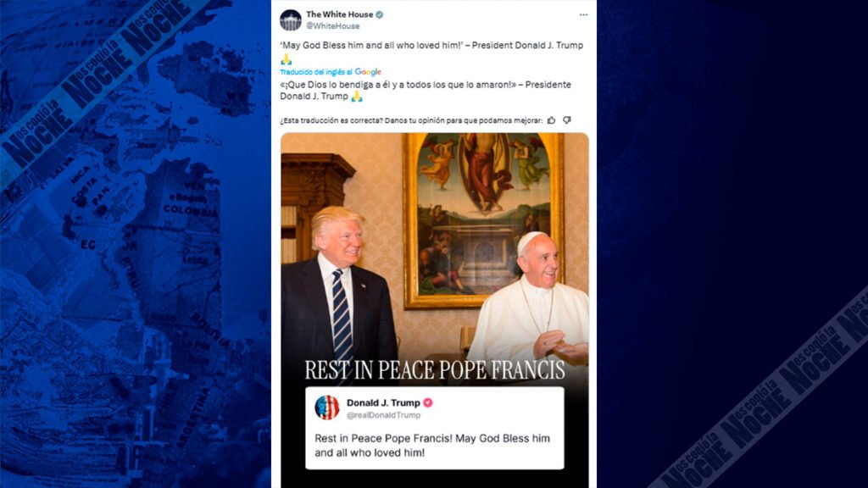Click the Donald J. Trump display name
This screenshot has height=488, width=868.
384,402
